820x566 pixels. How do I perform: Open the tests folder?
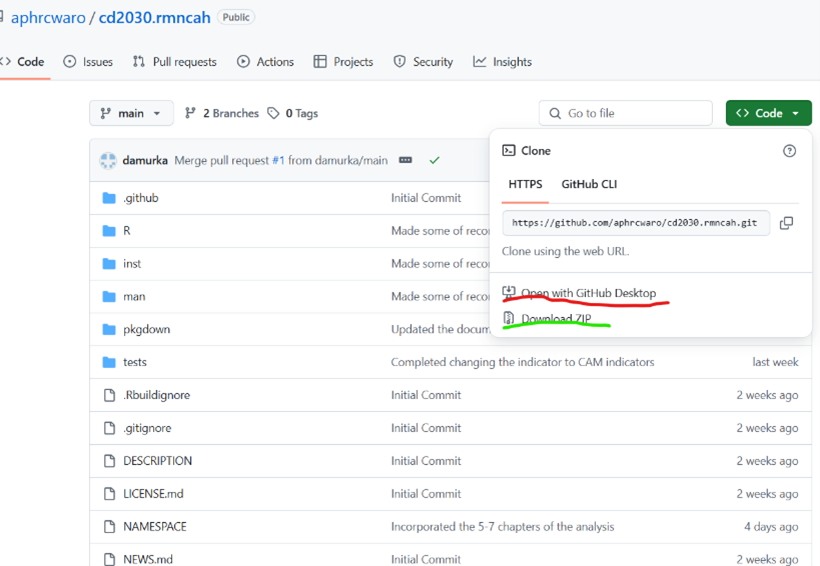tap(134, 362)
